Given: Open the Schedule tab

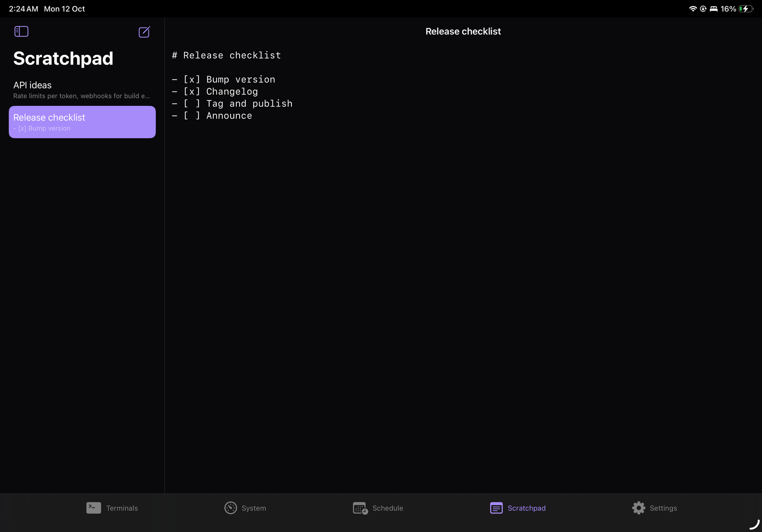Looking at the screenshot, I should [x=378, y=508].
